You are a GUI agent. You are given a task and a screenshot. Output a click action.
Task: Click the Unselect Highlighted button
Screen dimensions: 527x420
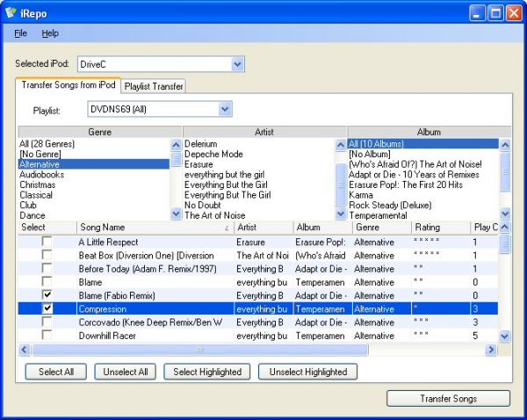click(x=307, y=372)
